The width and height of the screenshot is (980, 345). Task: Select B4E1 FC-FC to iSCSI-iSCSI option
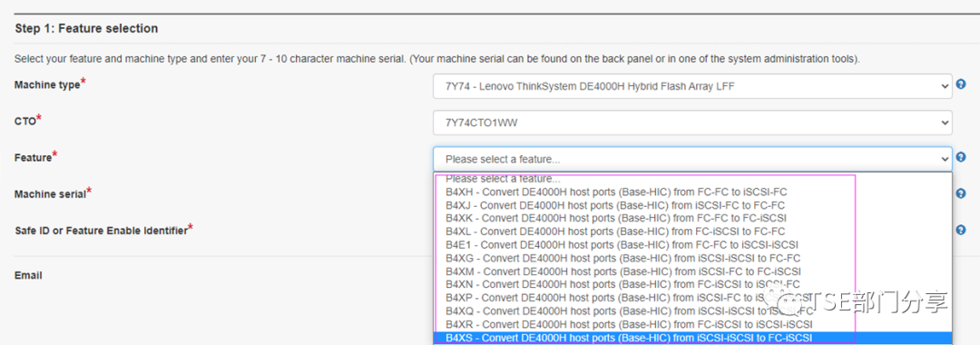click(692, 244)
